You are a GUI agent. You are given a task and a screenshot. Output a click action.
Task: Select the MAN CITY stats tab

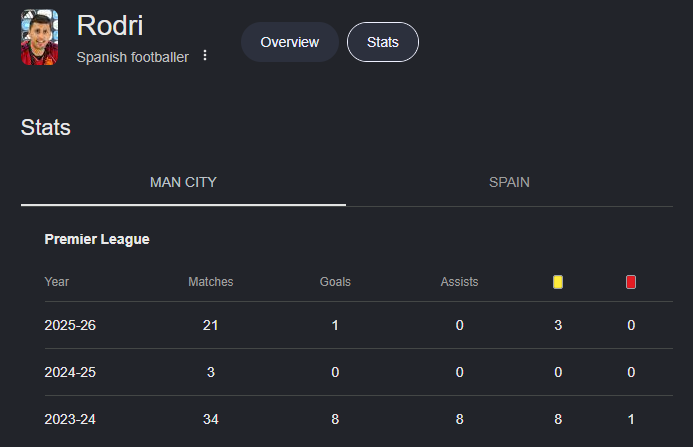(183, 182)
